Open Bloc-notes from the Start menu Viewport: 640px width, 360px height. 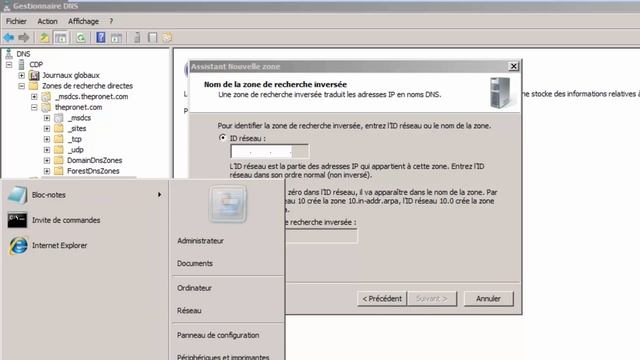[x=84, y=195]
